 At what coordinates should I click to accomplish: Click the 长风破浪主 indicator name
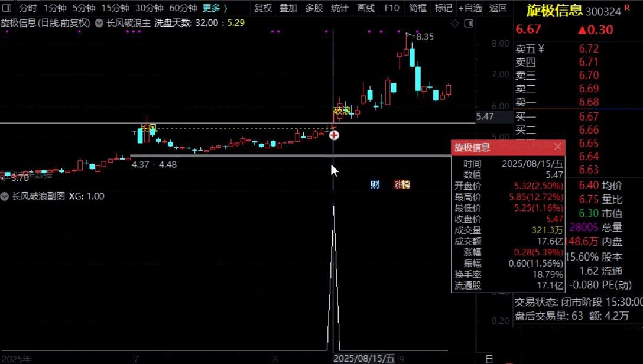point(128,23)
